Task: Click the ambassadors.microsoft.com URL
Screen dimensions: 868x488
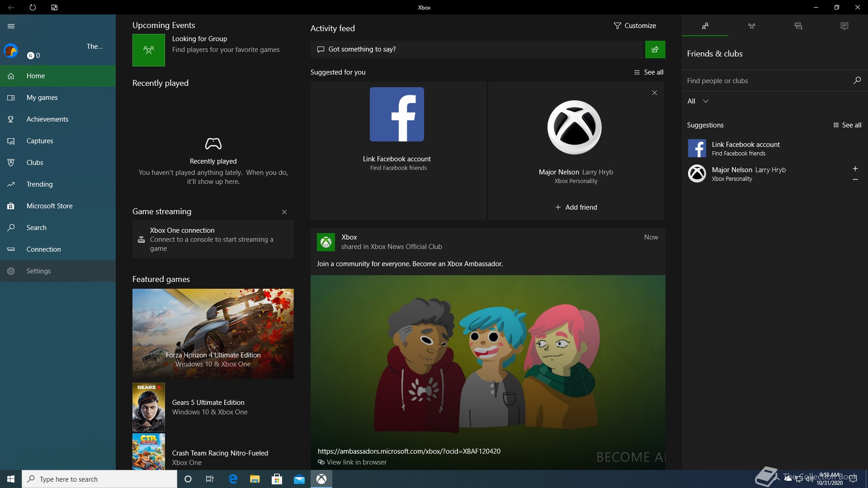Action: (x=409, y=451)
